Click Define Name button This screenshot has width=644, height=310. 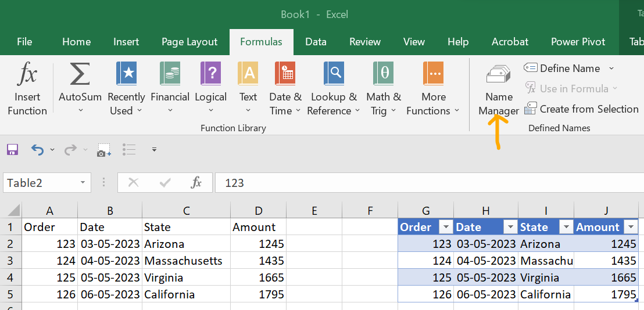pos(569,69)
